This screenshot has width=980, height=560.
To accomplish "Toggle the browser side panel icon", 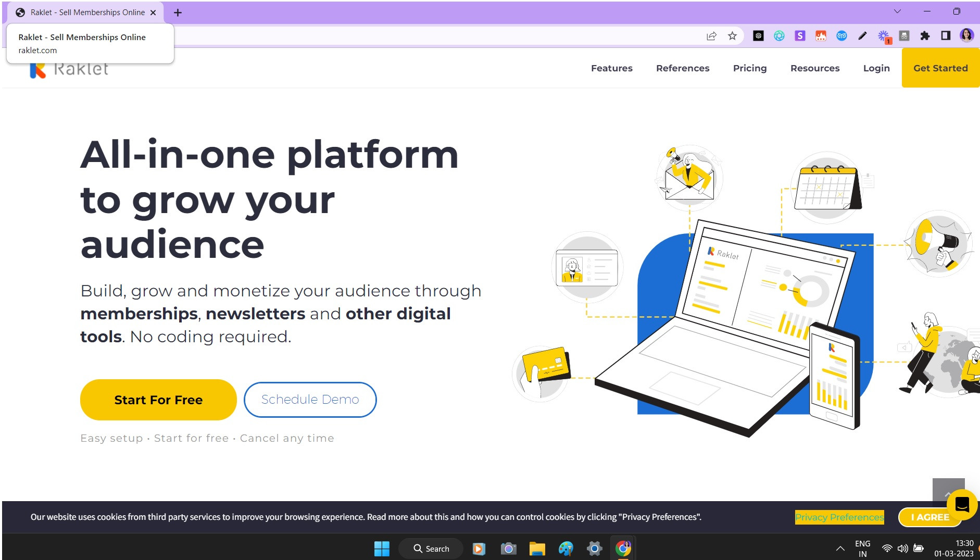I will [946, 36].
